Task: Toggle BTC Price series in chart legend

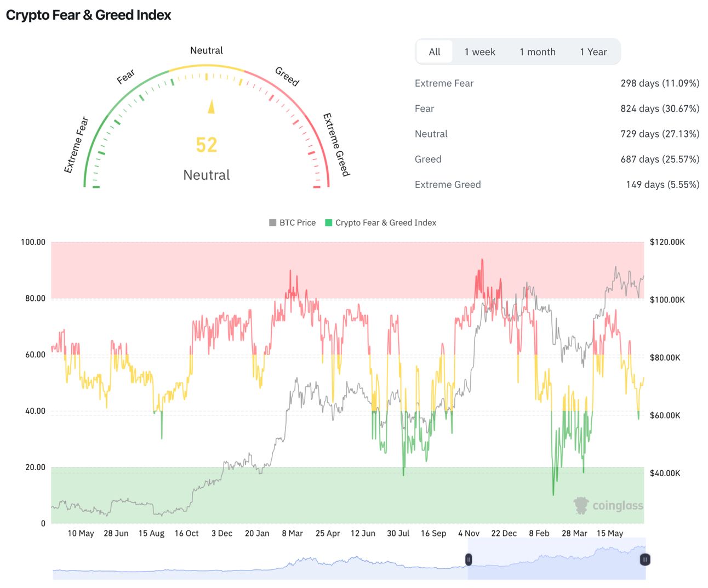Action: coord(293,222)
